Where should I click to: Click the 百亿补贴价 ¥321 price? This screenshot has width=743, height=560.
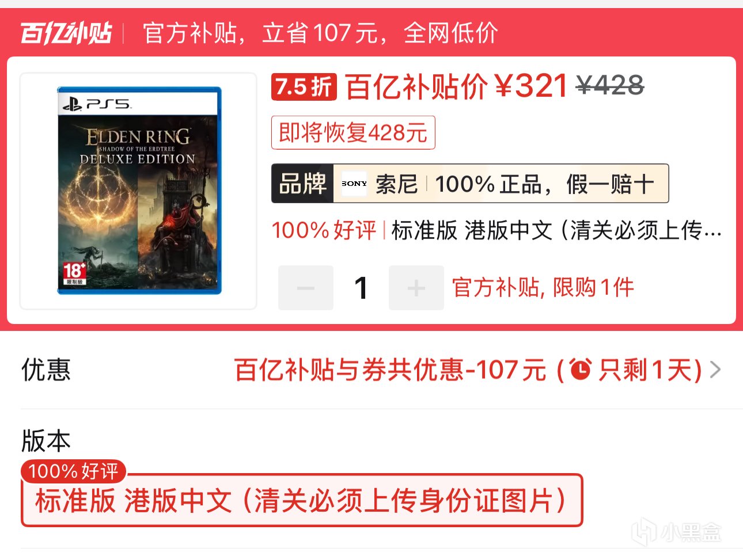(457, 87)
